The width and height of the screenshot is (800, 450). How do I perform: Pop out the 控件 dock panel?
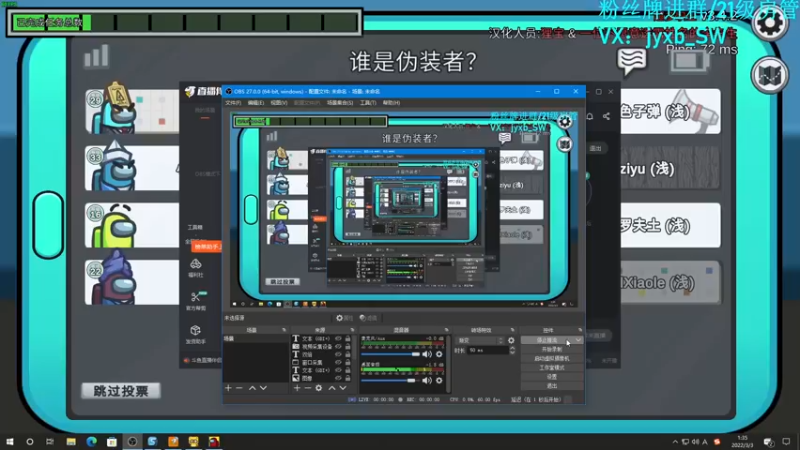[580, 330]
